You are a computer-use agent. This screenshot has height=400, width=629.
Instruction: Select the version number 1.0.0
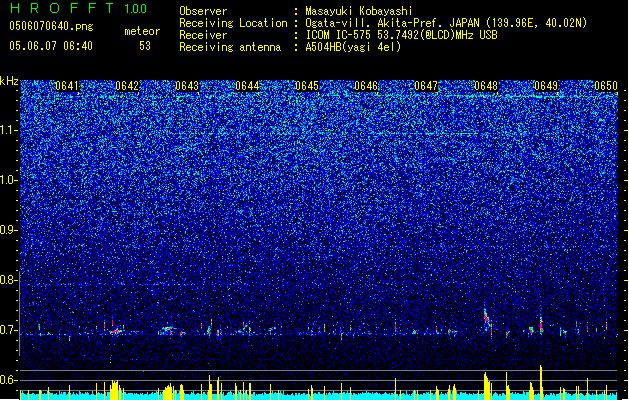point(135,9)
